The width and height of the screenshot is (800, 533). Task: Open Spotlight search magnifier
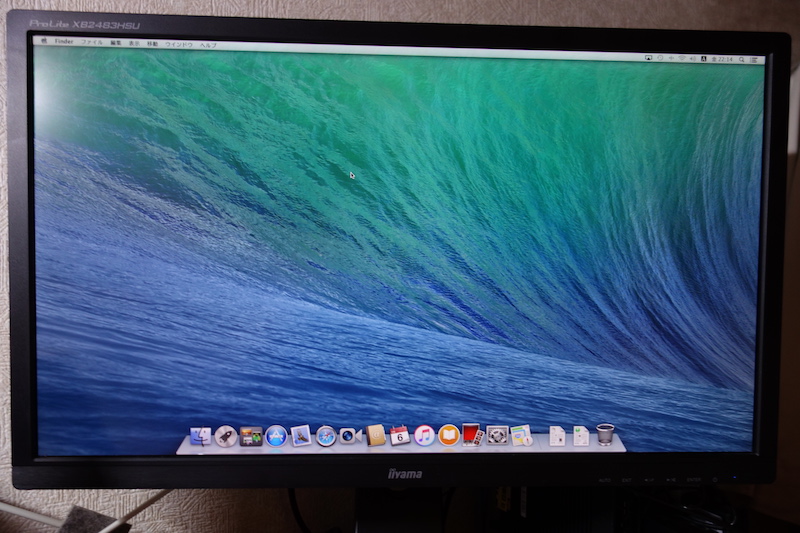pos(742,60)
